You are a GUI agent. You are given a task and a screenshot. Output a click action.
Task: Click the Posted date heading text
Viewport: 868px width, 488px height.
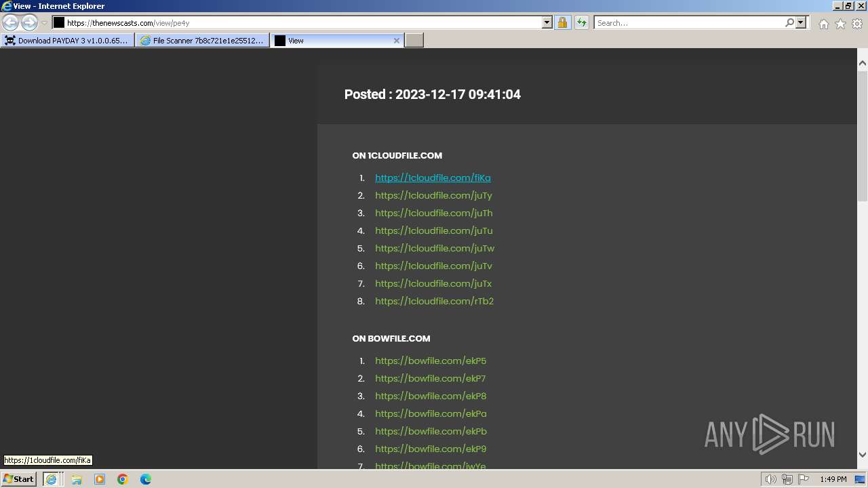coord(432,94)
